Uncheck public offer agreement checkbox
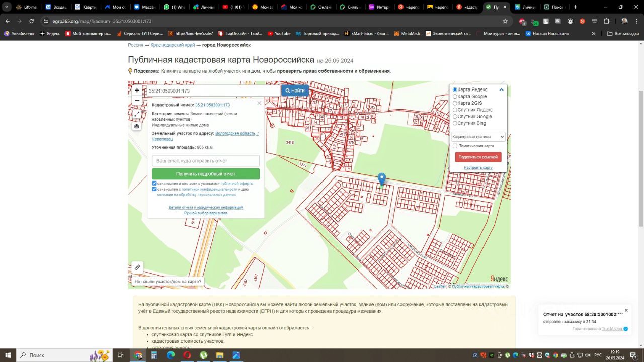 point(154,184)
